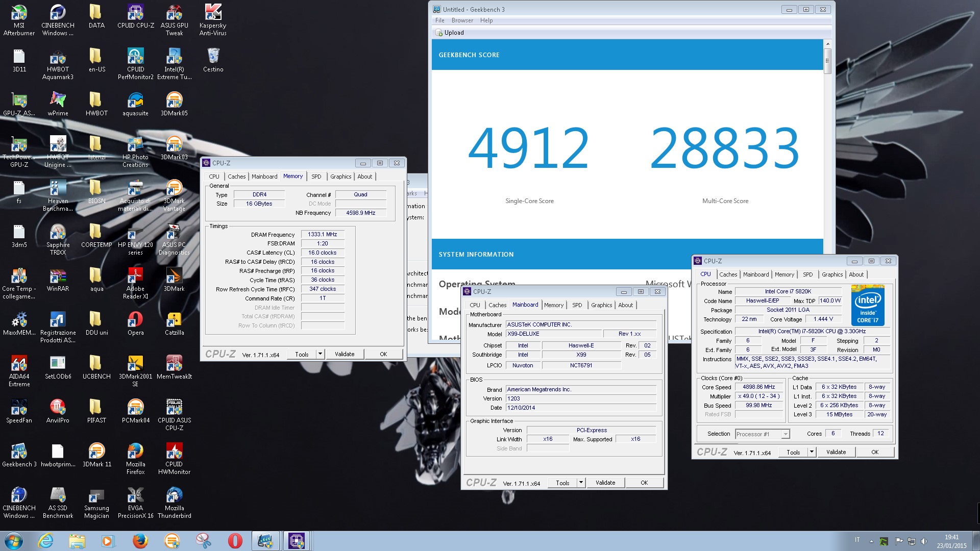
Task: Show hidden system tray icons
Action: click(871, 541)
